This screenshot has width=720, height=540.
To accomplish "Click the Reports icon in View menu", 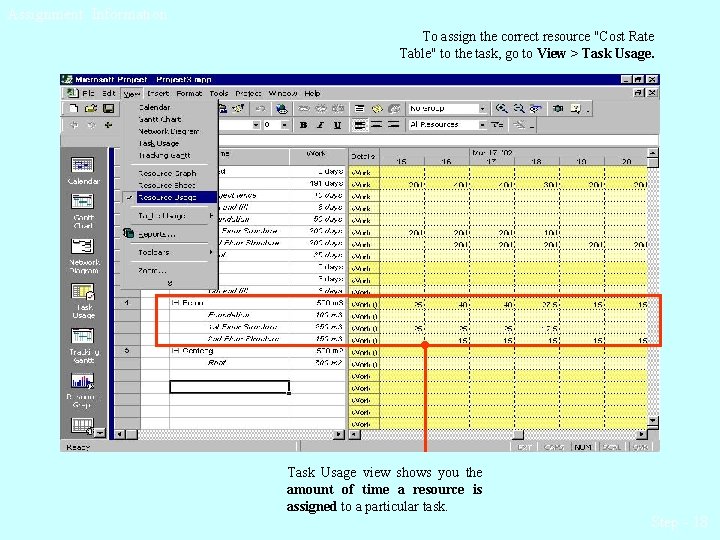I will [129, 233].
